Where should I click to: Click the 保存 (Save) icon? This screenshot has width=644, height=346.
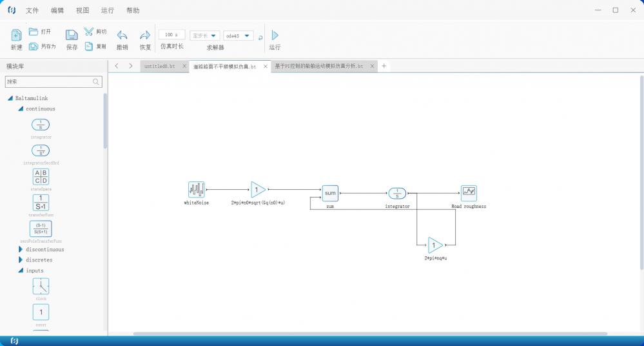tap(72, 36)
